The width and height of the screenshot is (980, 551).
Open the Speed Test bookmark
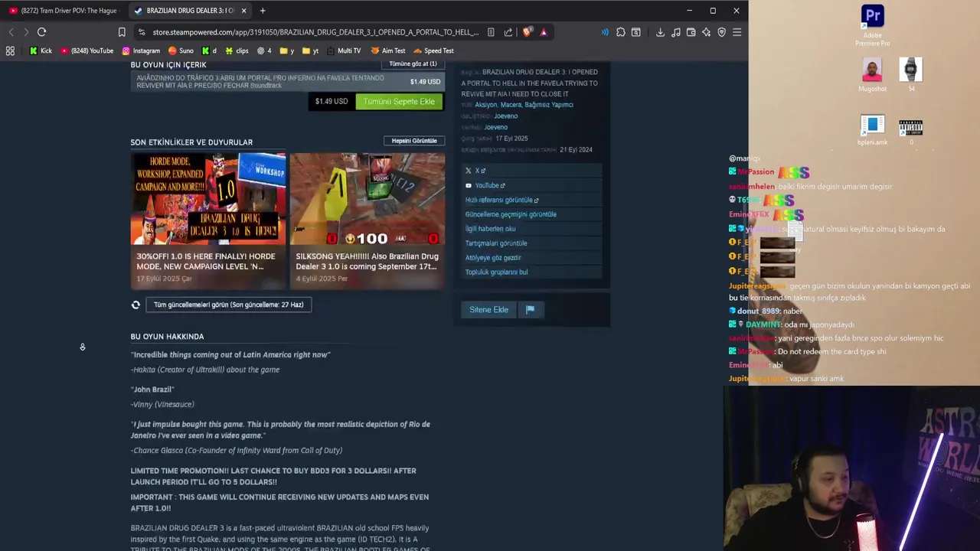(433, 51)
